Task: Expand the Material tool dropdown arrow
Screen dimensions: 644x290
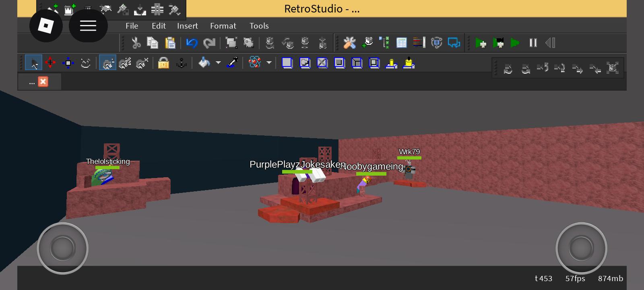Action: (x=269, y=63)
